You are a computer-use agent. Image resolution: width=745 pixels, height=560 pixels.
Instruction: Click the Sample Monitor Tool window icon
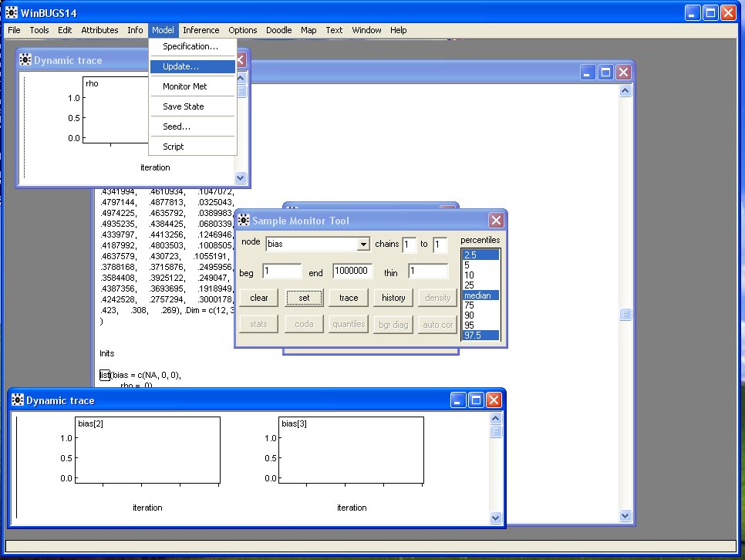(x=244, y=221)
